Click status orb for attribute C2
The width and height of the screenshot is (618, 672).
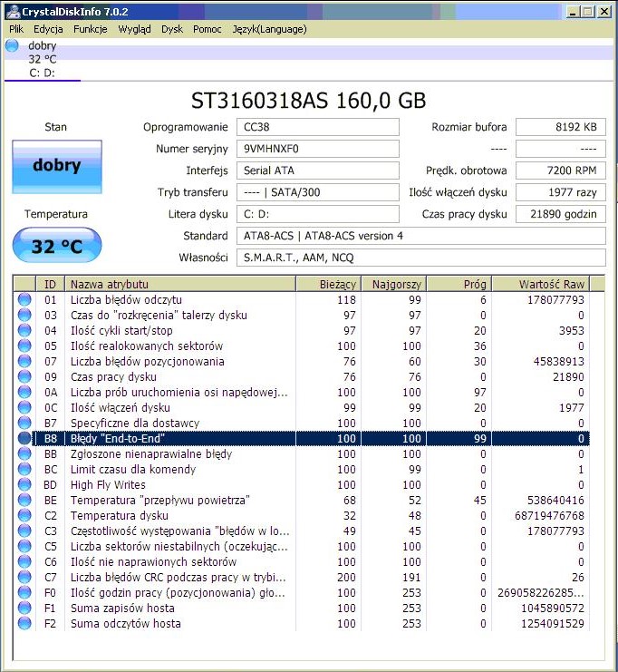pos(24,516)
